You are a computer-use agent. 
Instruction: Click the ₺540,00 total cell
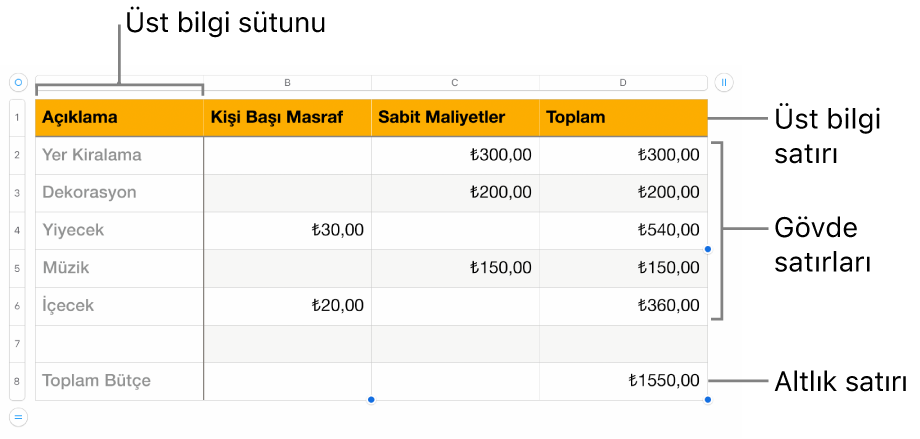[623, 231]
